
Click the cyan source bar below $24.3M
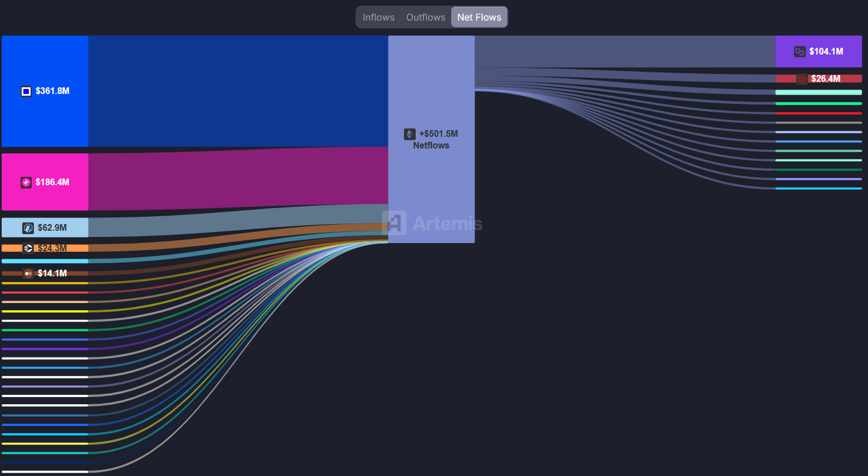[45, 261]
